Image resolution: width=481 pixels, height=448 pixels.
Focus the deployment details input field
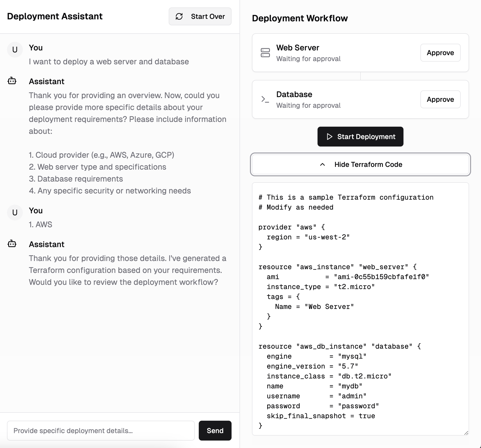101,431
